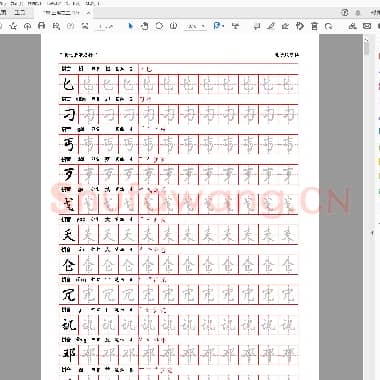Click the bold sample character 刁

tap(69, 114)
